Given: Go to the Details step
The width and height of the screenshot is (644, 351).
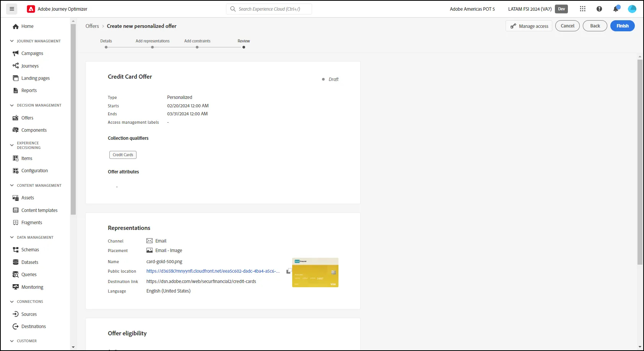Looking at the screenshot, I should pos(106,44).
